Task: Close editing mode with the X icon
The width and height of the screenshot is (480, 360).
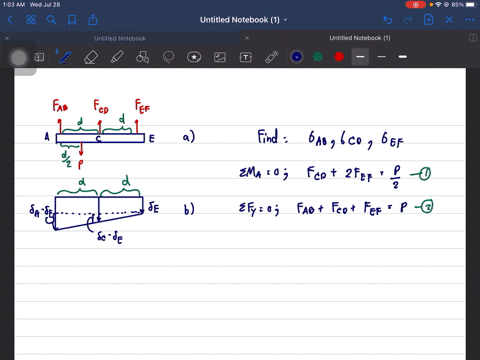Action: click(x=449, y=20)
